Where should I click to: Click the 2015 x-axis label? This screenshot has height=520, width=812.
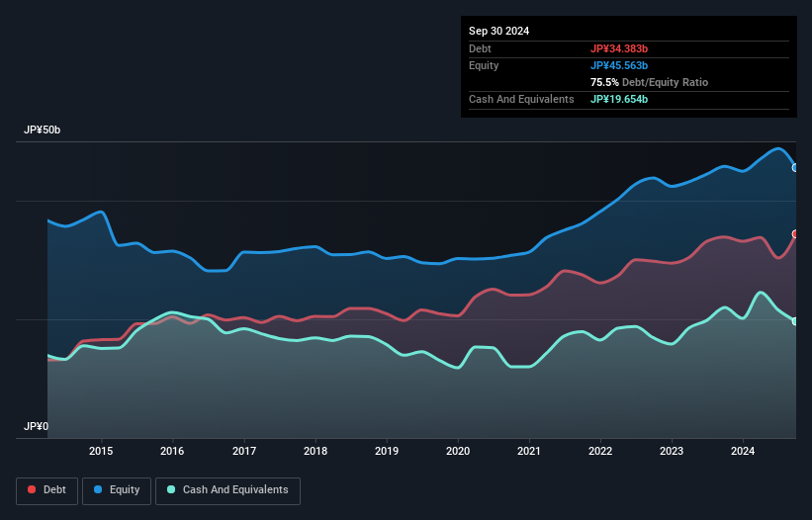coord(101,451)
